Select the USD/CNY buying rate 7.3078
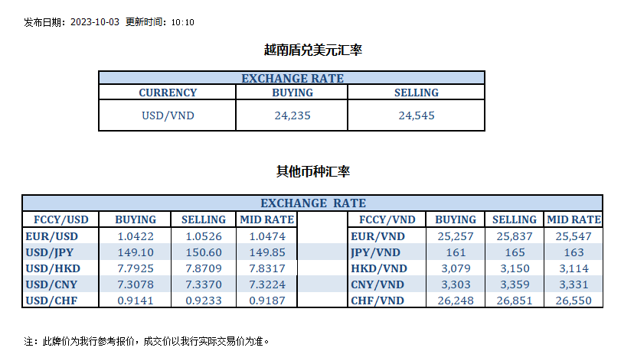 coord(136,284)
